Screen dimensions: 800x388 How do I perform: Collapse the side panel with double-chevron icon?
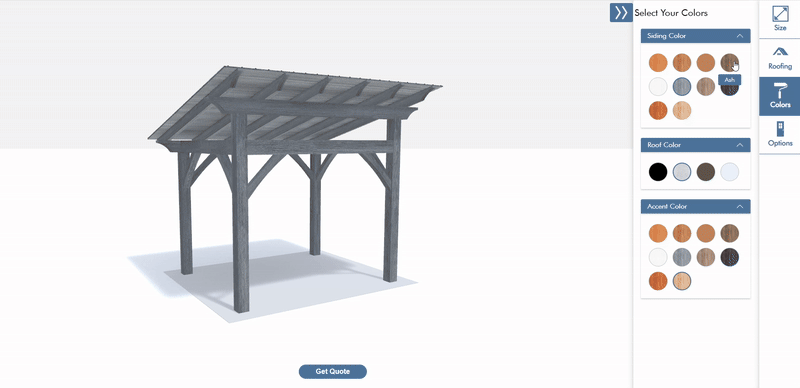(x=621, y=13)
